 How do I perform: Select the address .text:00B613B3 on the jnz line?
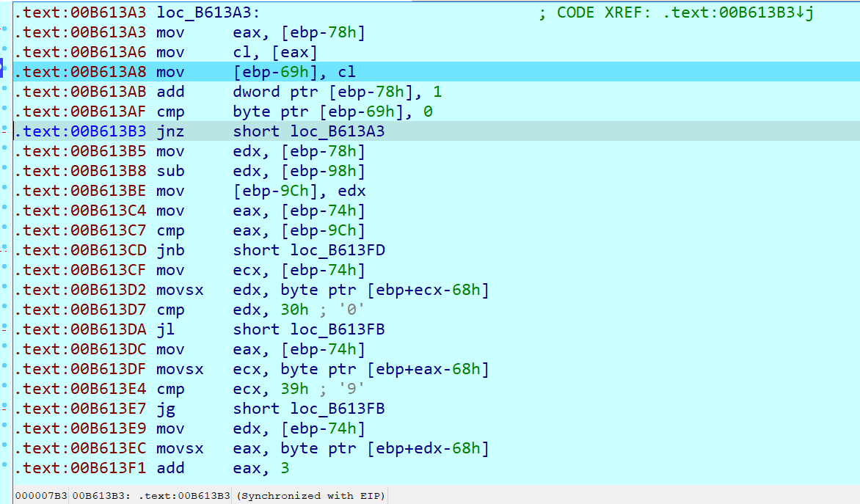81,131
